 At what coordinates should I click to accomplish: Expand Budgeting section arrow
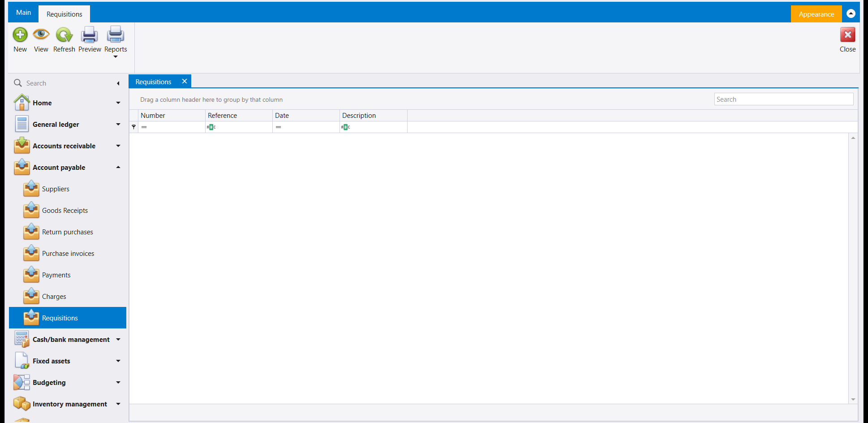click(118, 383)
